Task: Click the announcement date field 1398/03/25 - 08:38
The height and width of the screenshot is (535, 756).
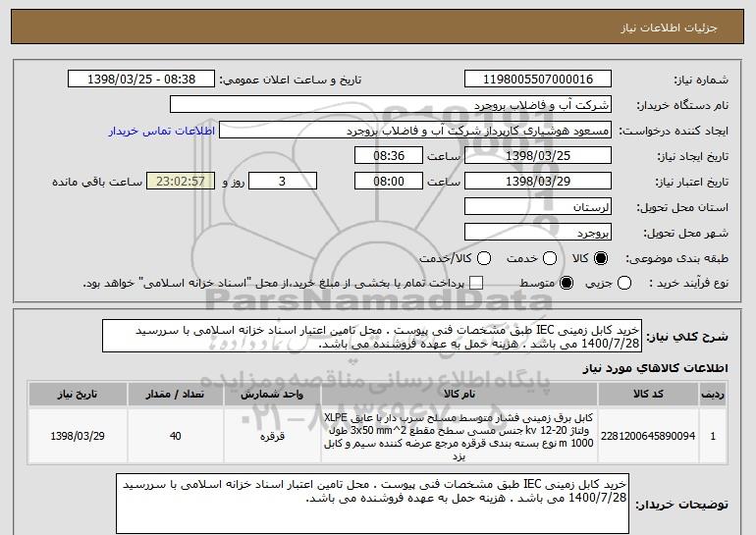Action: tap(141, 80)
